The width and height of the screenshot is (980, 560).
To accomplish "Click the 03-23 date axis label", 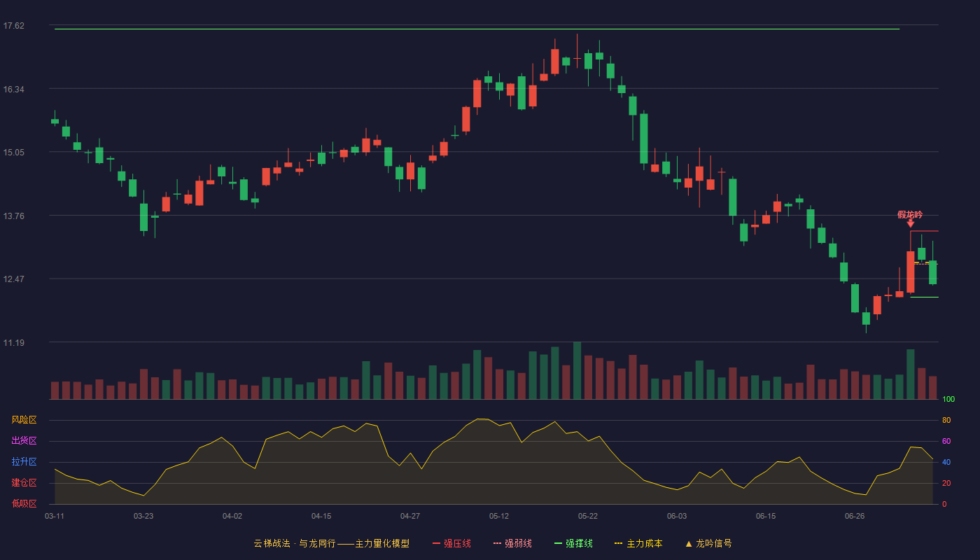I will (x=143, y=516).
